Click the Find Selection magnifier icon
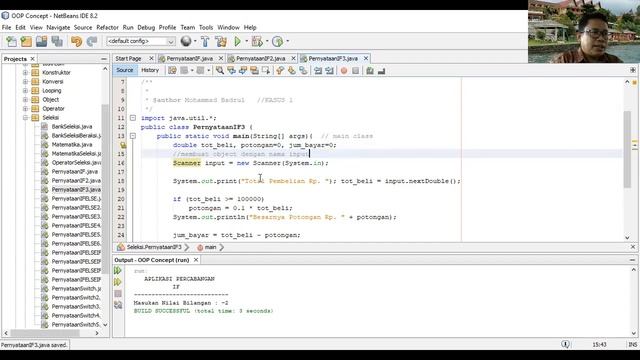Viewport: 640px width, 360px height. pyautogui.click(x=220, y=71)
